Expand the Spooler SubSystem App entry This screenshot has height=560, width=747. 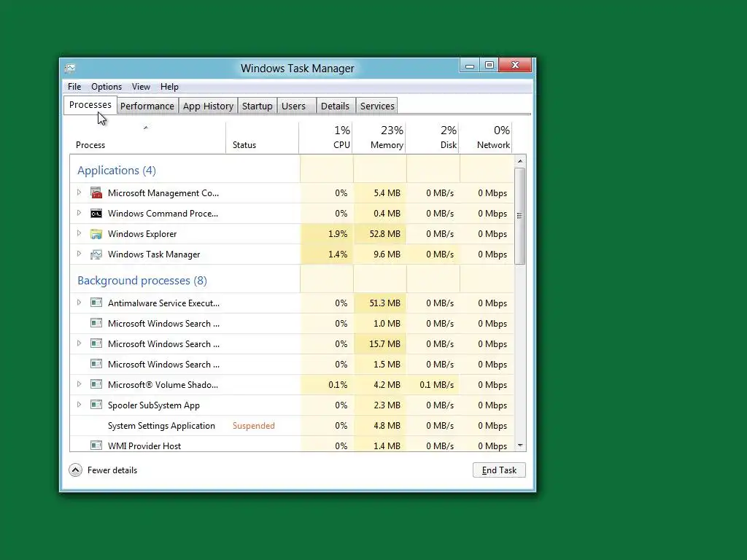(79, 405)
